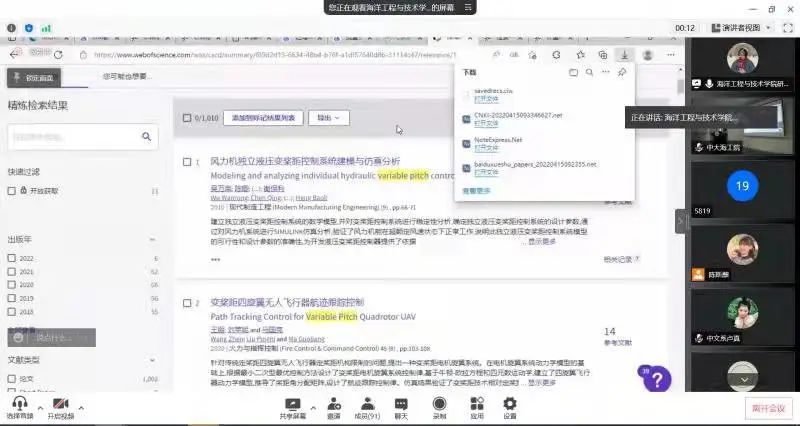Click the meeting menu icon in top banner
The image size is (800, 426).
(x=468, y=7)
